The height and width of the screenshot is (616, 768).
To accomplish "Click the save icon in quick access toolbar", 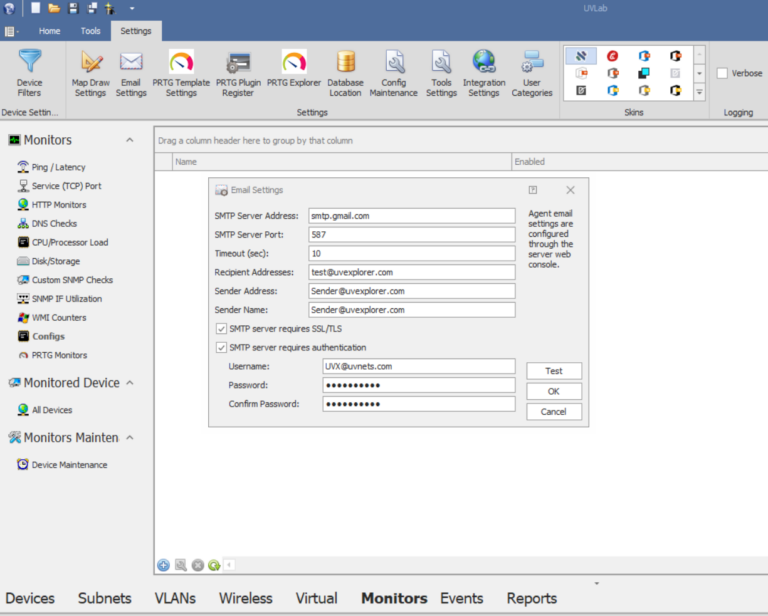I will pos(73,8).
